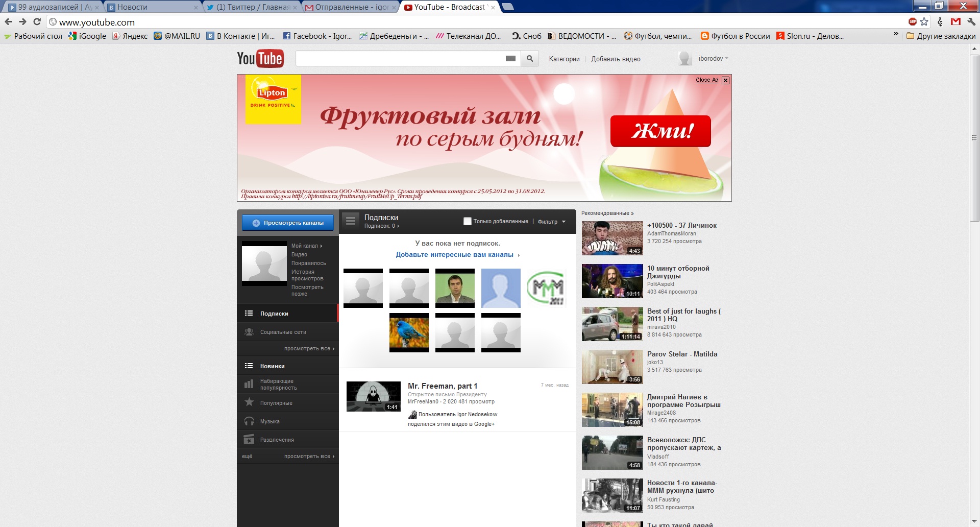Switch to the Новости browser tab

click(x=153, y=7)
